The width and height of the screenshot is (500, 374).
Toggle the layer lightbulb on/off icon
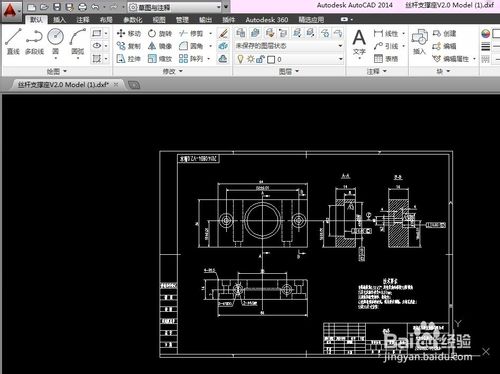pyautogui.click(x=240, y=59)
